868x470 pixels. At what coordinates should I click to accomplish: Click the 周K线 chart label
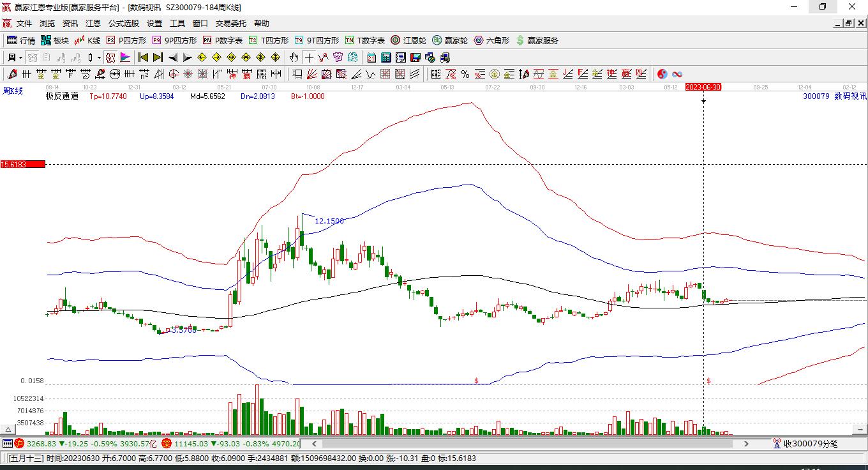click(x=13, y=91)
